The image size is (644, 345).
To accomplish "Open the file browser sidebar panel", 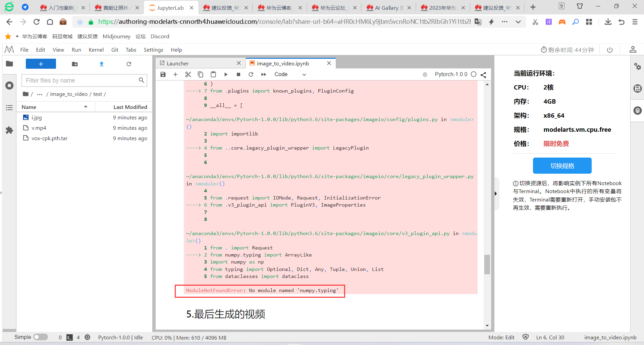I will coord(9,64).
